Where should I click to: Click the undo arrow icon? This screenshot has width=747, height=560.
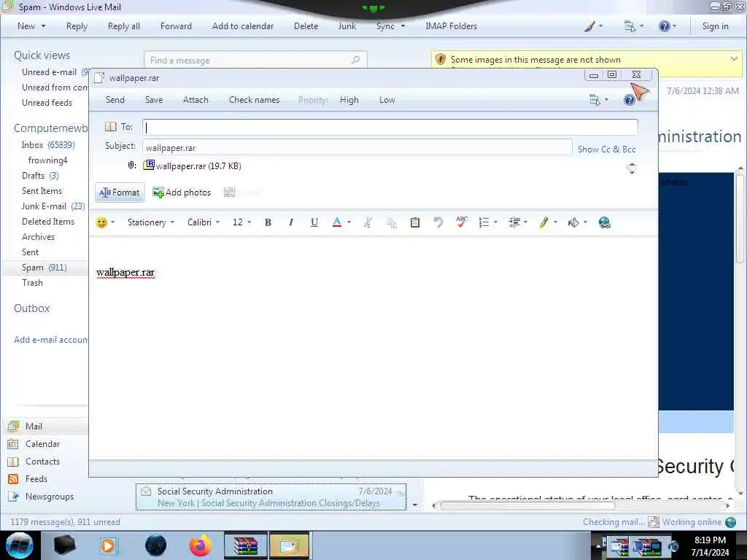point(438,222)
